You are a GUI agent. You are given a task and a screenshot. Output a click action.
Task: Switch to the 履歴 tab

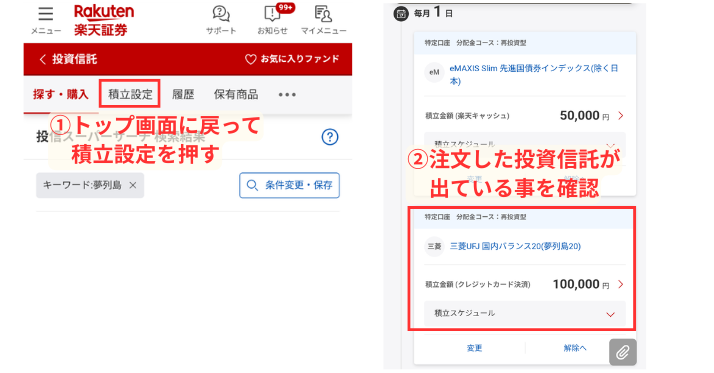point(183,94)
